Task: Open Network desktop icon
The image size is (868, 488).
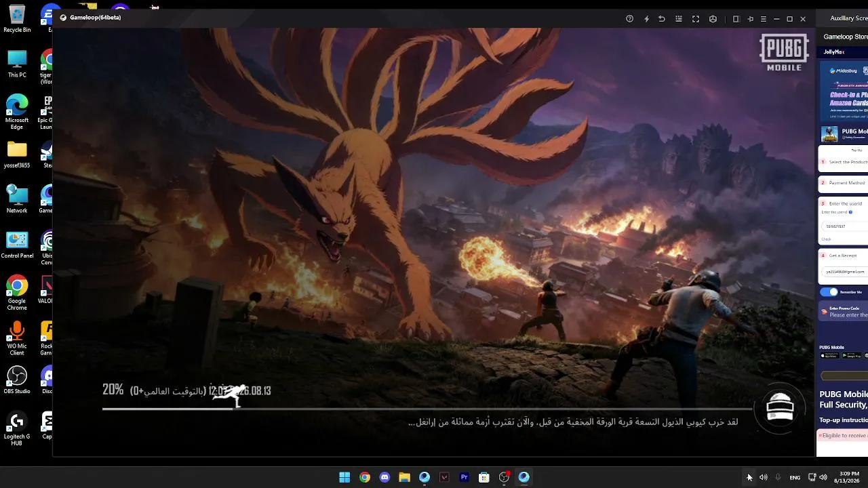Action: click(17, 199)
